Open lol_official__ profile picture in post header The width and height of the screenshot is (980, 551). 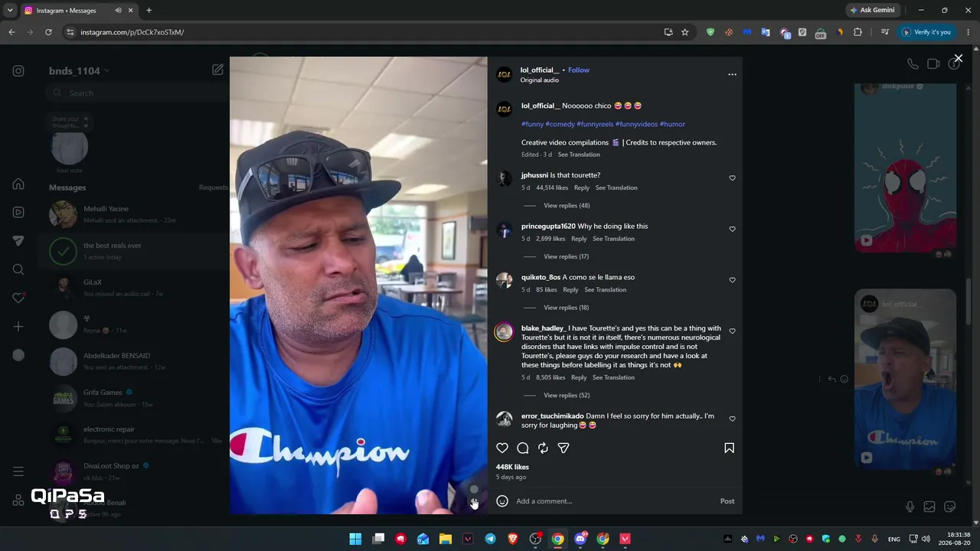pos(504,74)
